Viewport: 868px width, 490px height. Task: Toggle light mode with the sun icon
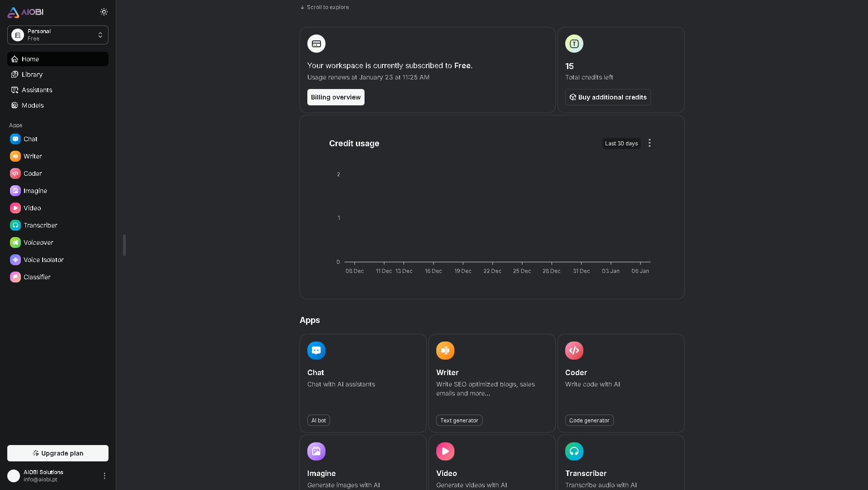point(104,12)
